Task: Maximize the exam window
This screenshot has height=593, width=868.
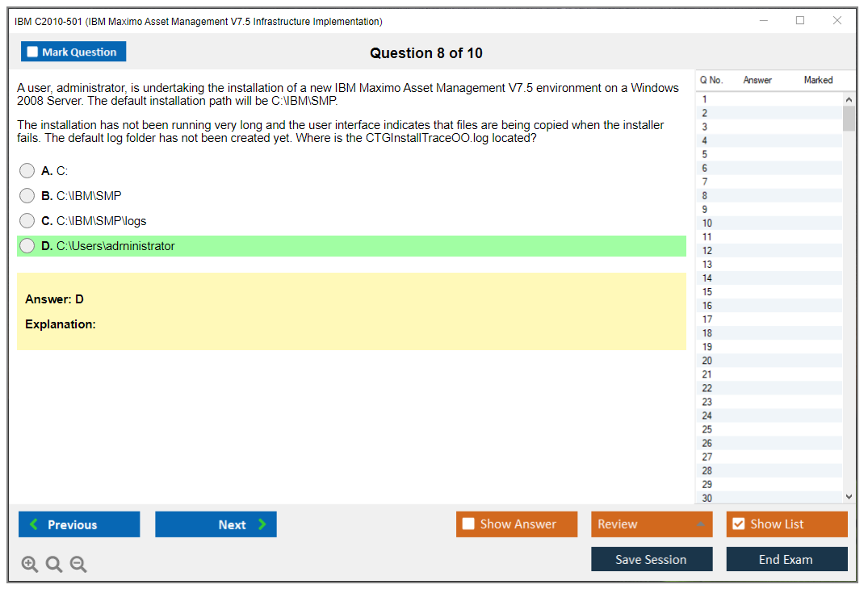Action: pos(800,21)
